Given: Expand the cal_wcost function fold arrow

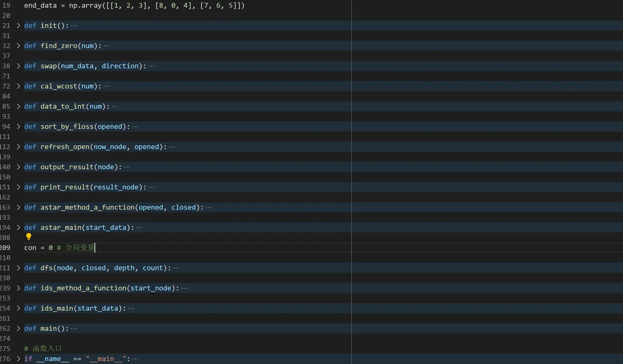Looking at the screenshot, I should 18,86.
